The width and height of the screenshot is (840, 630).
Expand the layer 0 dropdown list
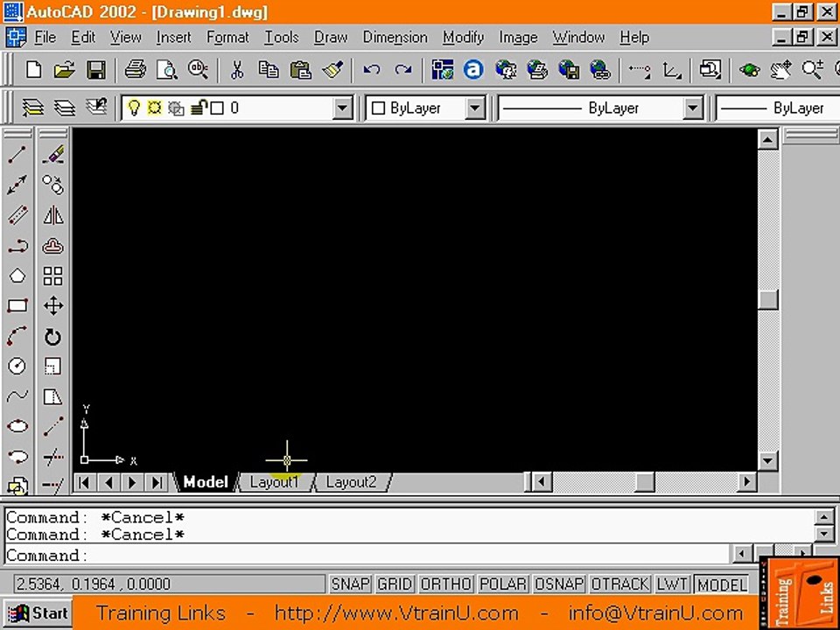[342, 108]
